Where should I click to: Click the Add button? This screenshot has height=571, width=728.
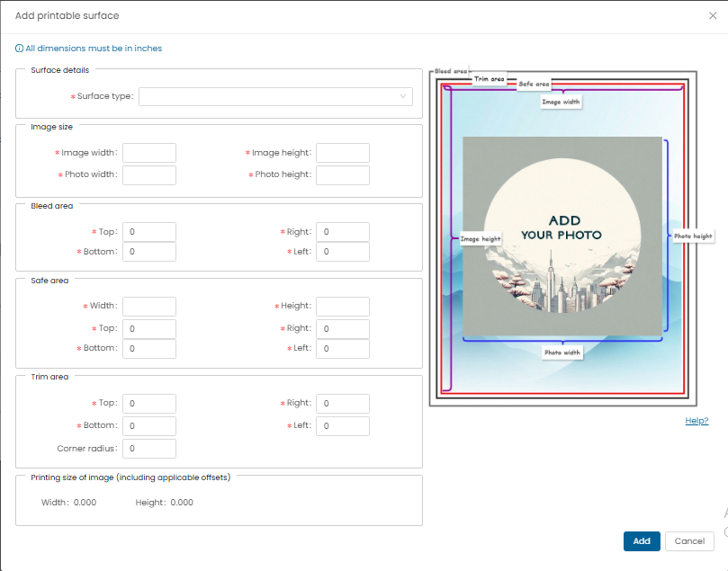click(642, 541)
